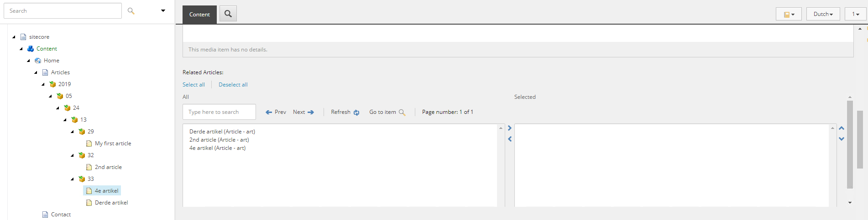Click the Related Articles field scrollbar thumb
The width and height of the screenshot is (868, 220).
click(x=850, y=144)
